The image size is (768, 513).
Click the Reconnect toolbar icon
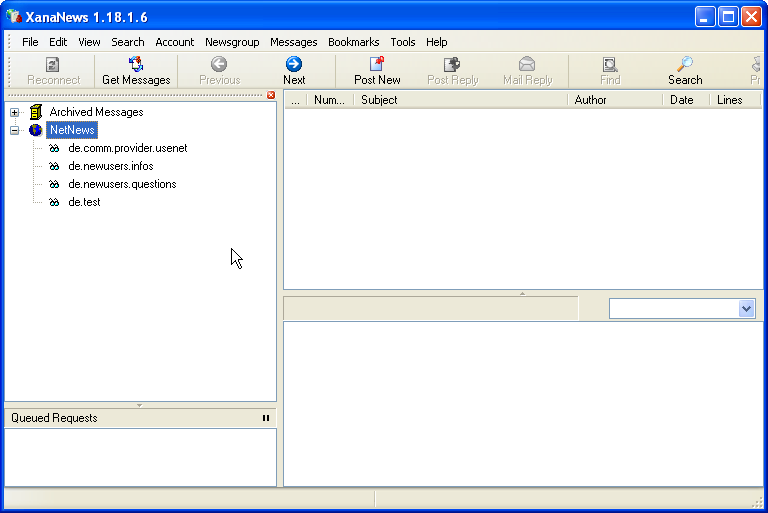[x=53, y=65]
